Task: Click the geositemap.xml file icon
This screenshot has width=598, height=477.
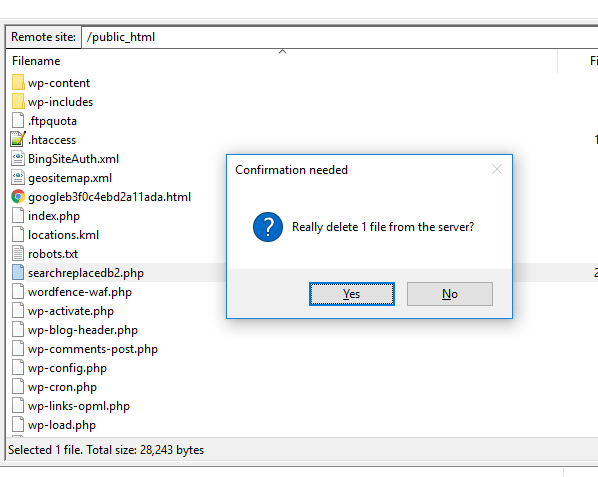Action: pyautogui.click(x=18, y=178)
